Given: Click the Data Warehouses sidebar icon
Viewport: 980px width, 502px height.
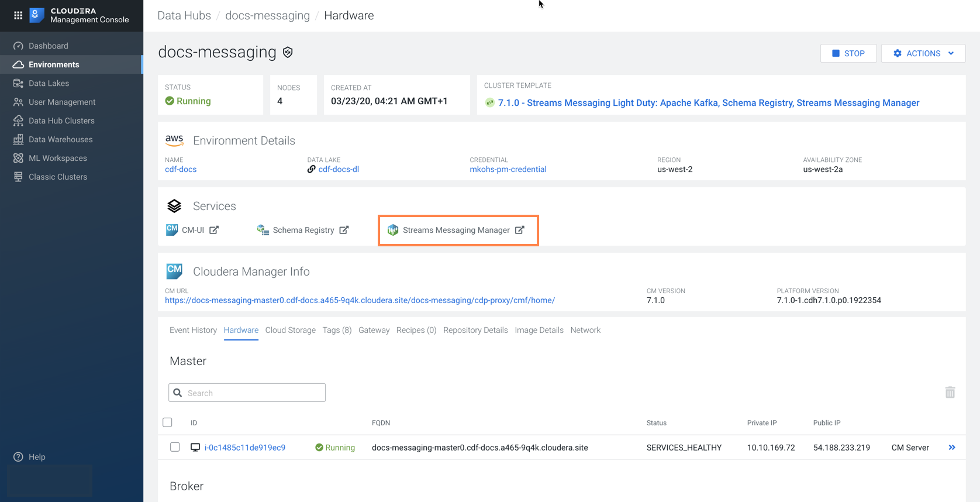Looking at the screenshot, I should [x=18, y=139].
